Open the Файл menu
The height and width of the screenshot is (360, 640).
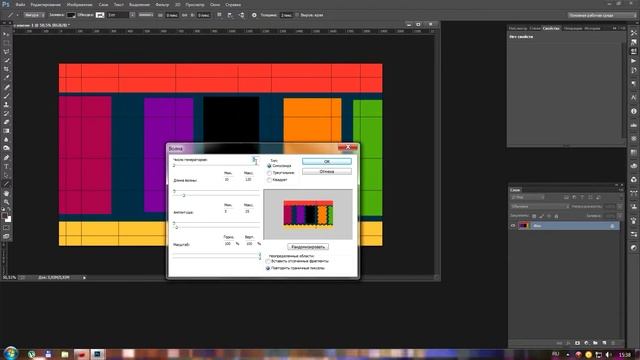coord(20,5)
